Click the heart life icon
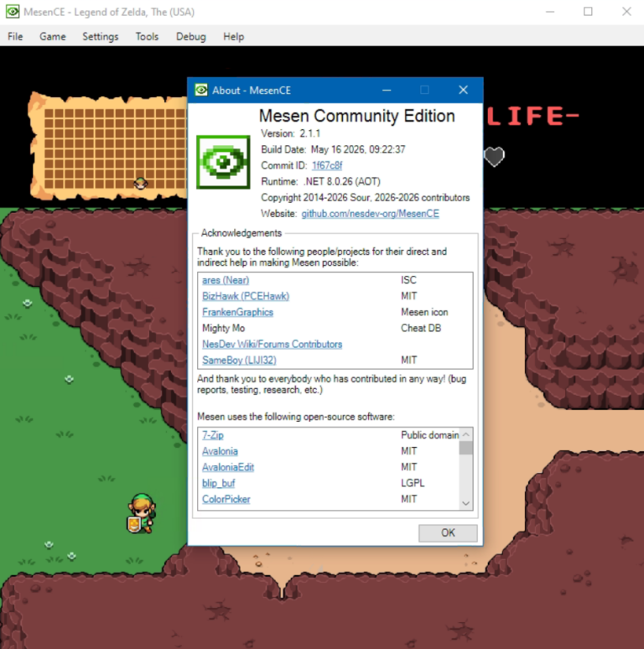 (x=494, y=157)
